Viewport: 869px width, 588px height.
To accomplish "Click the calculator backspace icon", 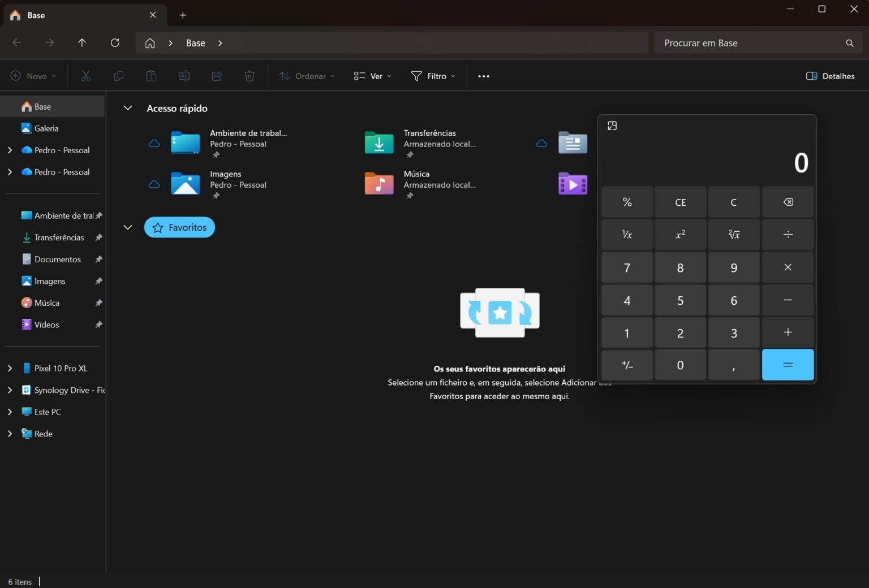I will pyautogui.click(x=788, y=202).
